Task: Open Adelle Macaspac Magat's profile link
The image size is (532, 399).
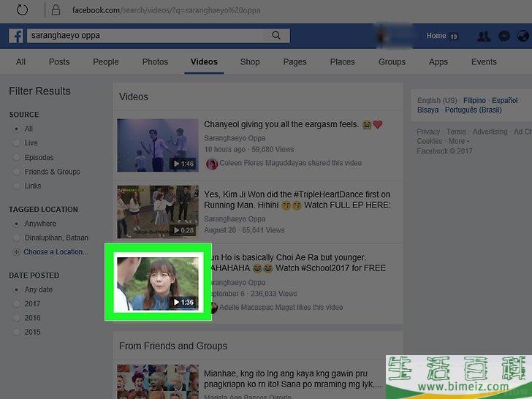Action: [256, 308]
